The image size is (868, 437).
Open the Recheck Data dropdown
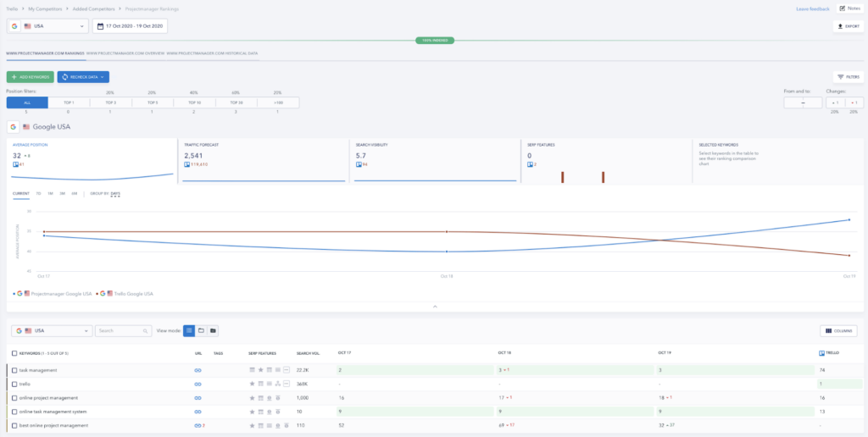[x=83, y=77]
